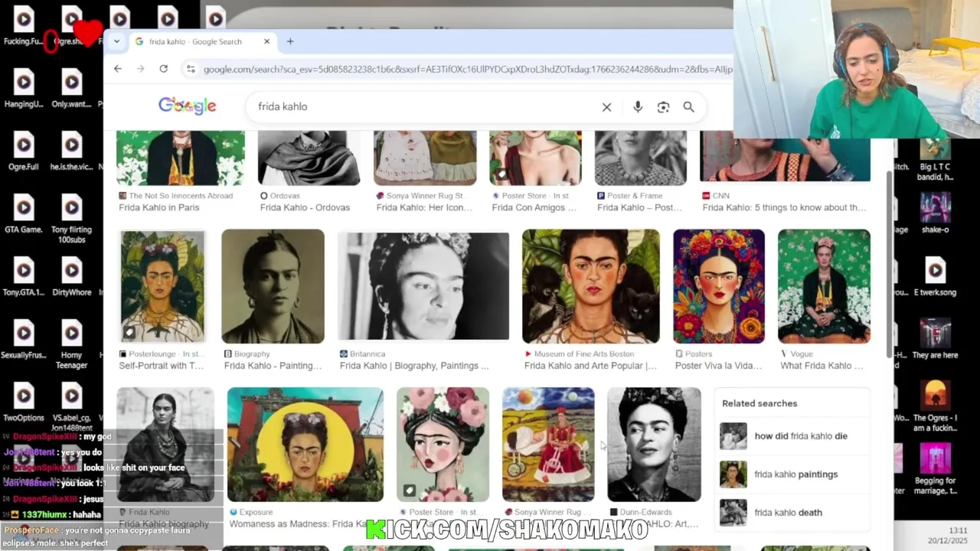Open the Museum of Fine Arts Boston thumbnail
This screenshot has width=980, height=551.
[590, 286]
